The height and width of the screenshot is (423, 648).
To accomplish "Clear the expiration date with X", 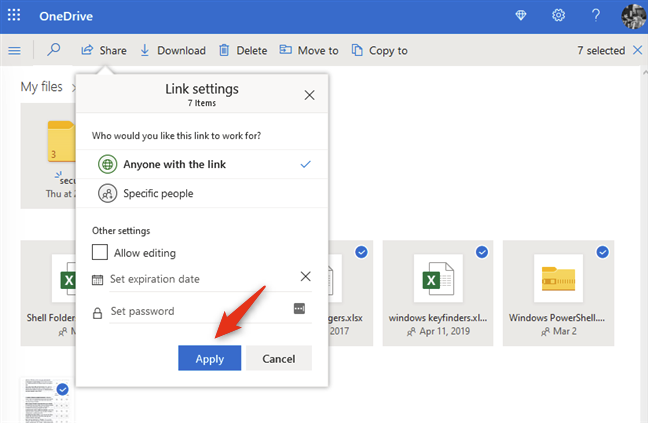I will click(x=305, y=276).
